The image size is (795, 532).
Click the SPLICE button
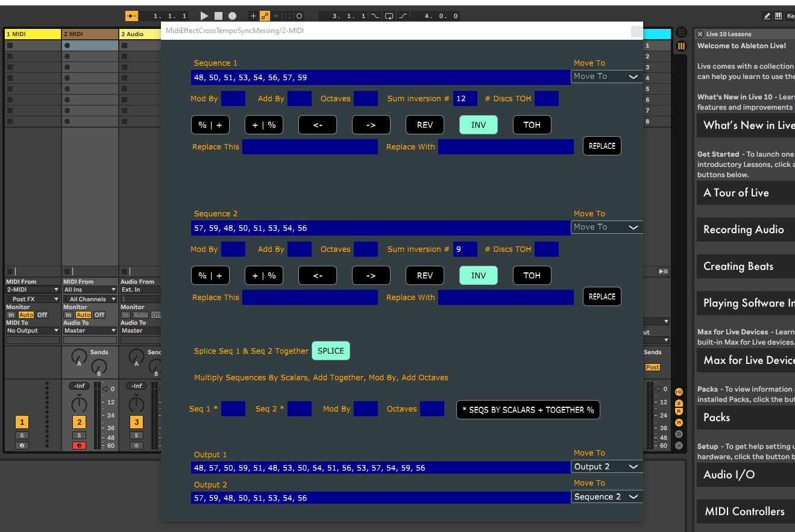[330, 351]
